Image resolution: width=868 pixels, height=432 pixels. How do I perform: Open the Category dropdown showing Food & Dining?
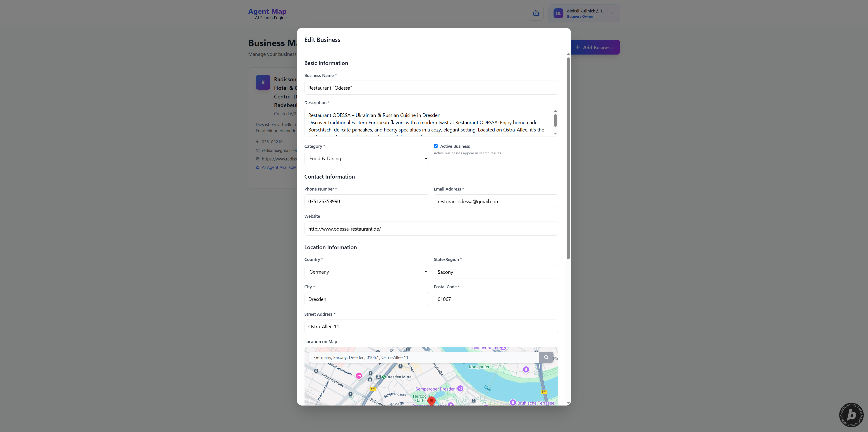pyautogui.click(x=366, y=159)
